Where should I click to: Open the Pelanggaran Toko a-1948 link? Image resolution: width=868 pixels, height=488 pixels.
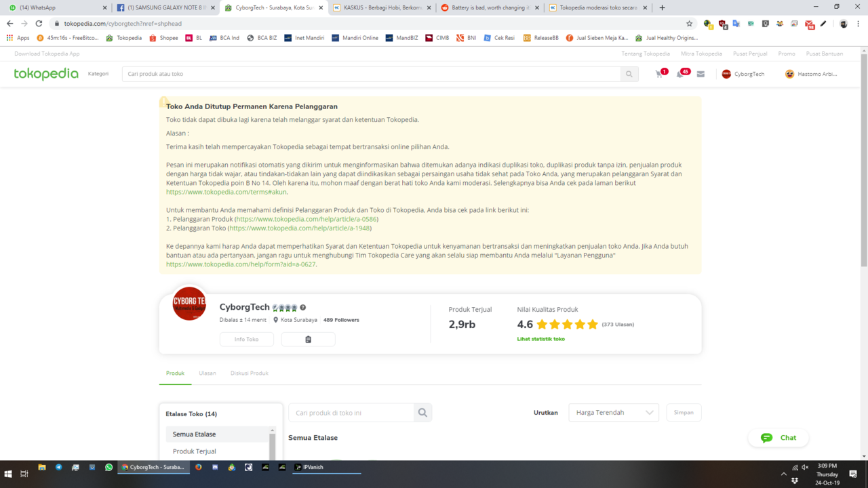(x=300, y=228)
